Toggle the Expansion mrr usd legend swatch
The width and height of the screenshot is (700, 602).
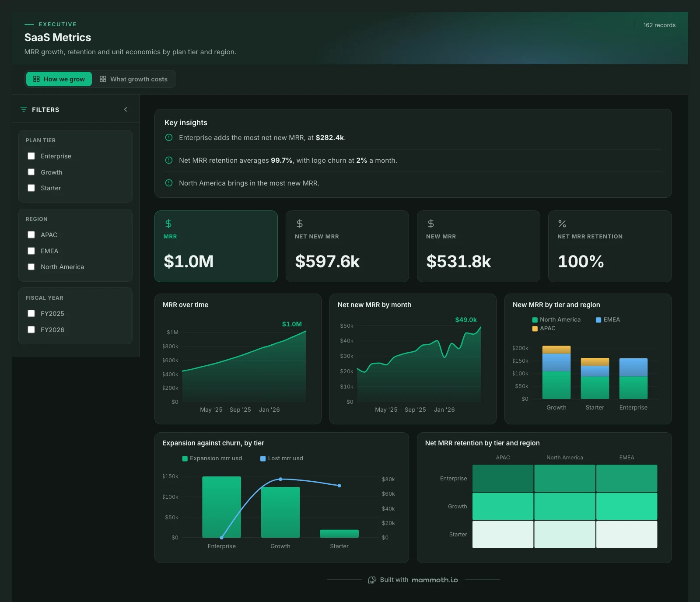click(185, 458)
